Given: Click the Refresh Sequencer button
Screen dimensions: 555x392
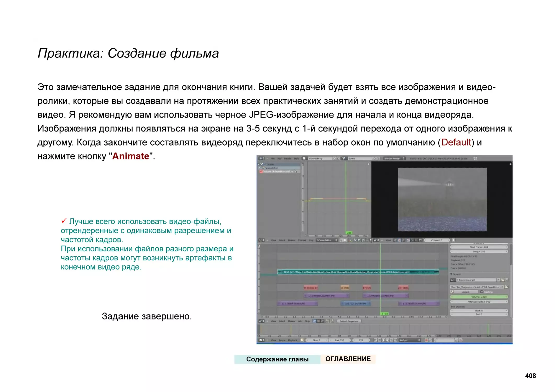Looking at the screenshot, I should (x=349, y=321).
